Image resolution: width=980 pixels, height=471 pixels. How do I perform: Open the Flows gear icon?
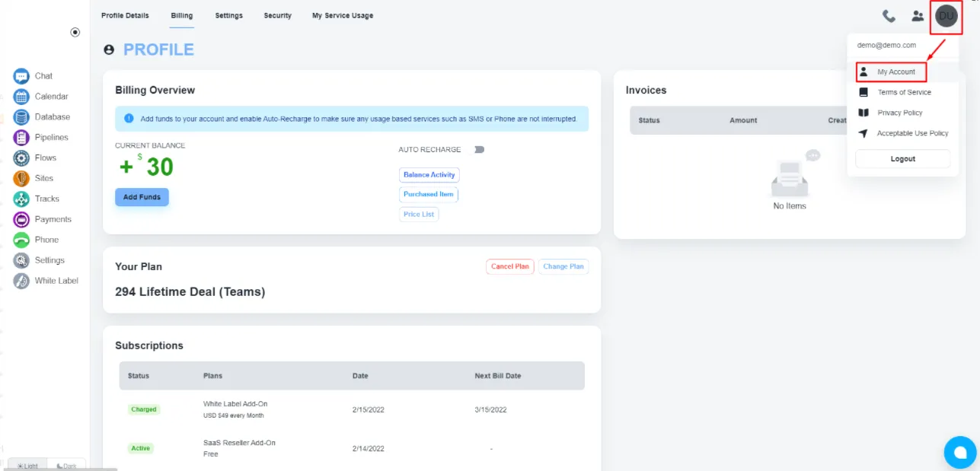21,158
